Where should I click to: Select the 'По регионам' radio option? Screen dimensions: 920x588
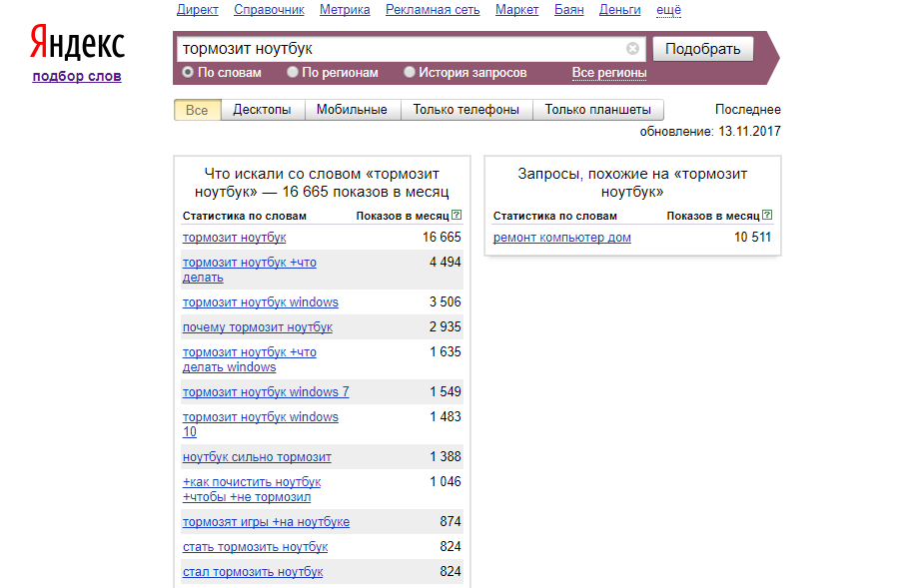293,72
